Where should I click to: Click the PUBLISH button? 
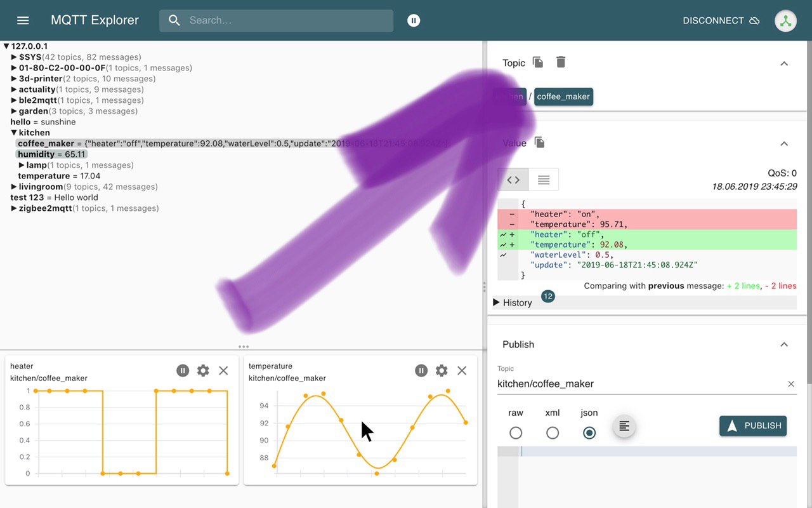click(753, 425)
